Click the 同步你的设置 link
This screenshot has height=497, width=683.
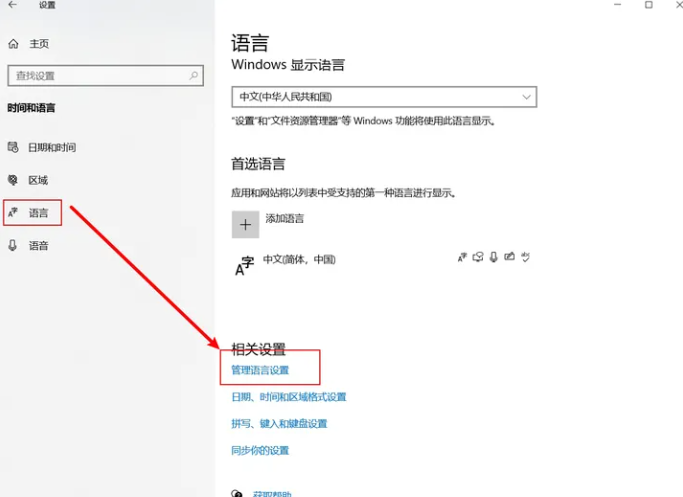(260, 451)
